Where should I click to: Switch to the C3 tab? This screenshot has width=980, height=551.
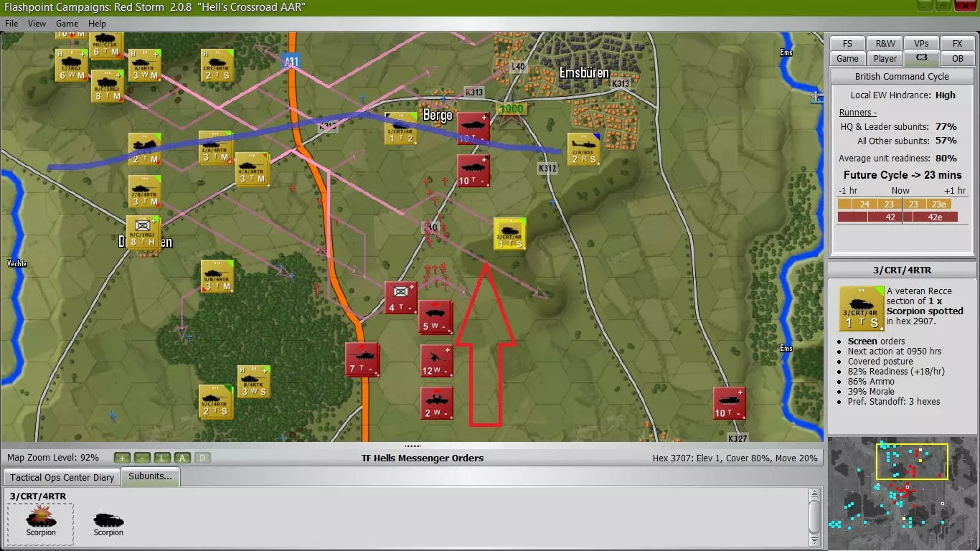click(921, 58)
